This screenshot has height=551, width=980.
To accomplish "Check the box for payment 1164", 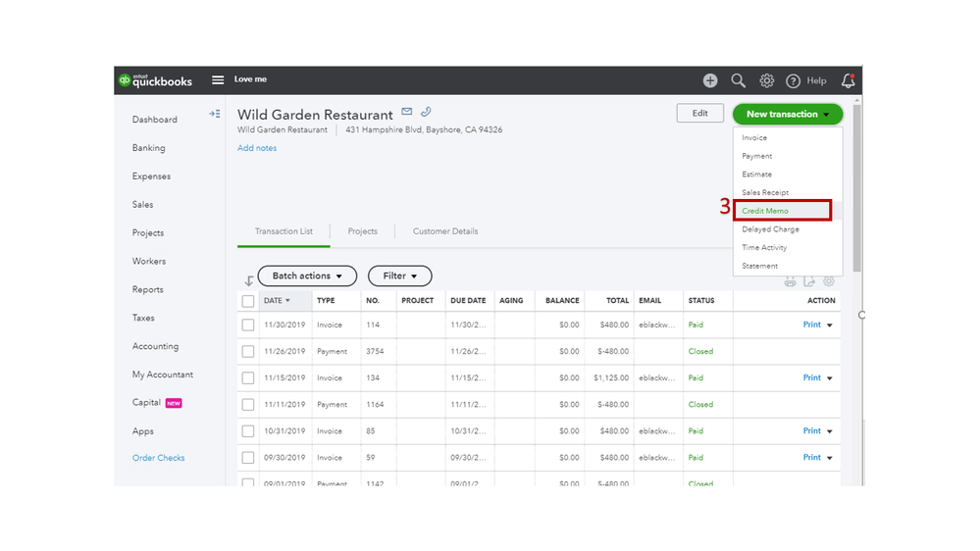I will coord(248,405).
